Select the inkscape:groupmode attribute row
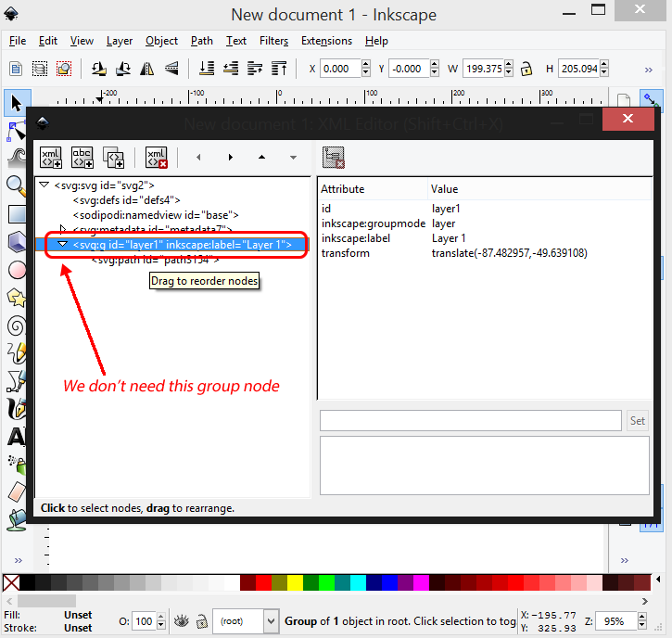672x638 pixels. [x=485, y=223]
